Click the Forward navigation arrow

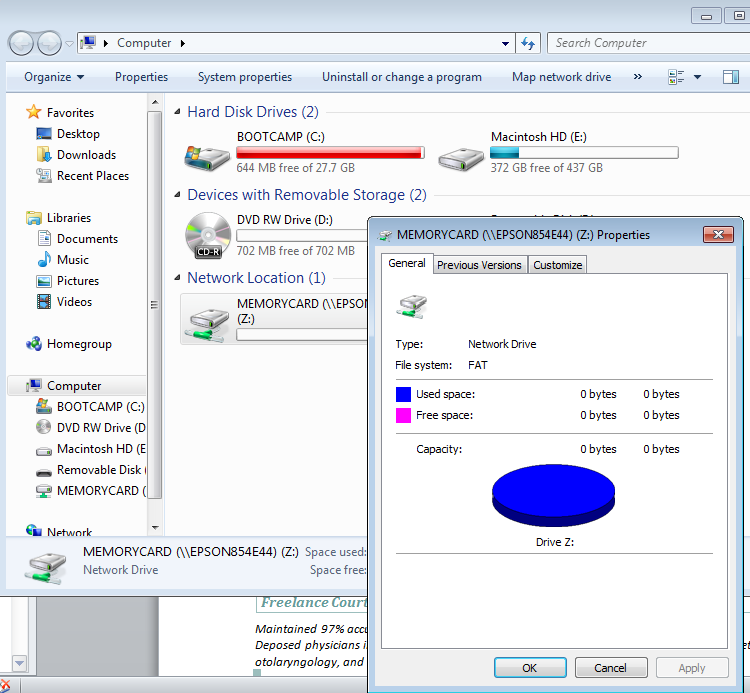point(49,44)
